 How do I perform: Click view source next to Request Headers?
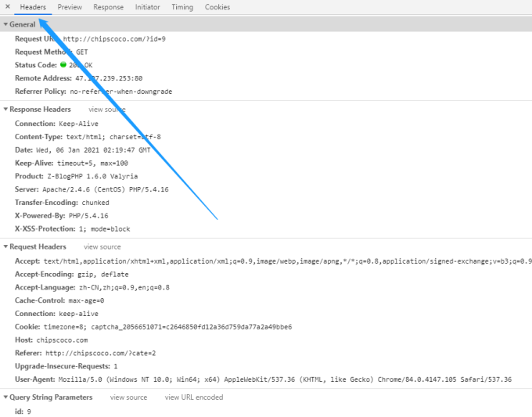(x=102, y=246)
